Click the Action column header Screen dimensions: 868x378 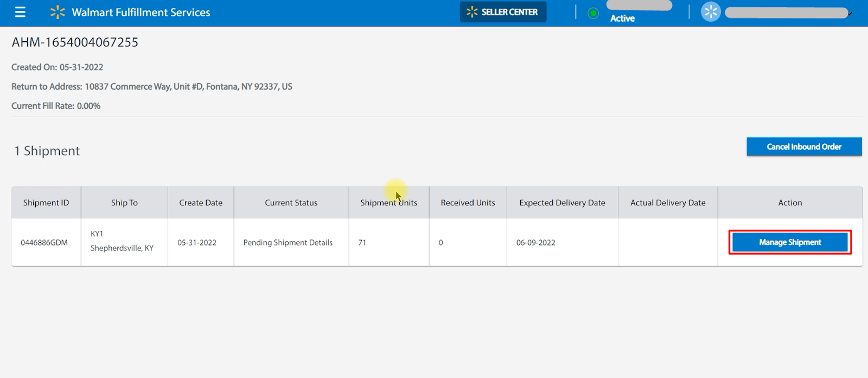pyautogui.click(x=790, y=203)
